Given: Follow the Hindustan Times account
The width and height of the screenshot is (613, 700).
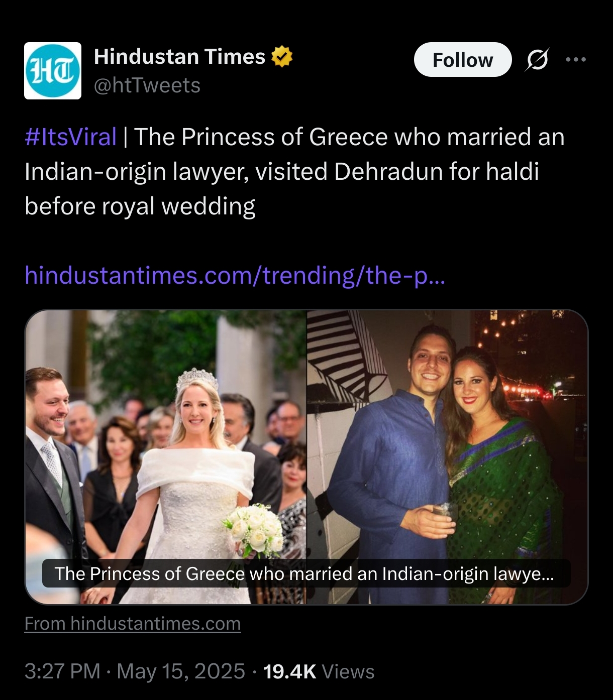Looking at the screenshot, I should (463, 60).
